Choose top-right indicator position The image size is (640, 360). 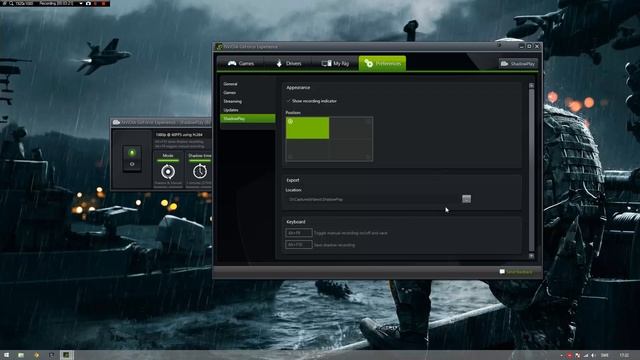pyautogui.click(x=351, y=128)
